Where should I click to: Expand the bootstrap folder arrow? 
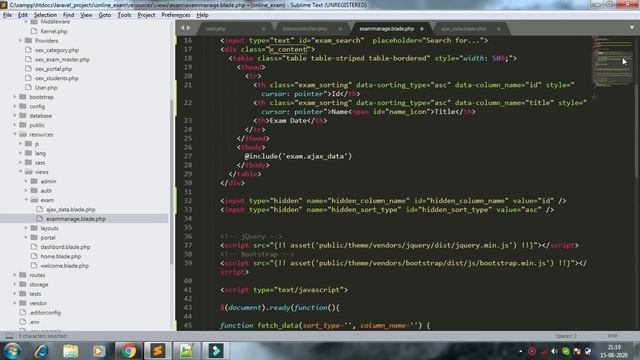[x=15, y=97]
